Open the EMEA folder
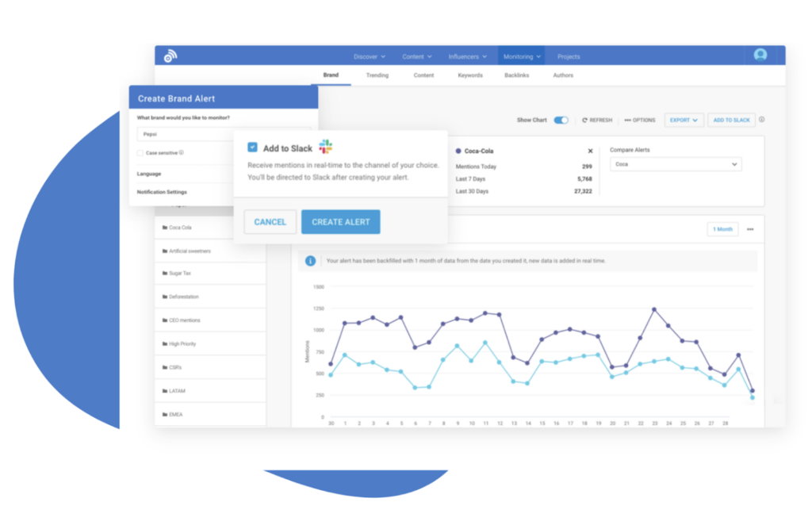812x525 pixels. tap(210, 415)
